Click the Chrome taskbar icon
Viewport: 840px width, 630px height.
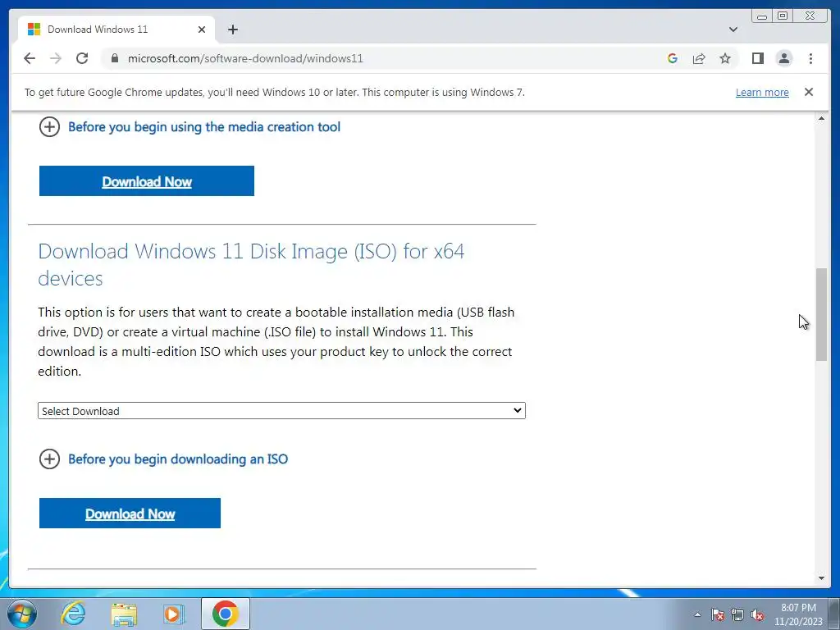pyautogui.click(x=225, y=614)
